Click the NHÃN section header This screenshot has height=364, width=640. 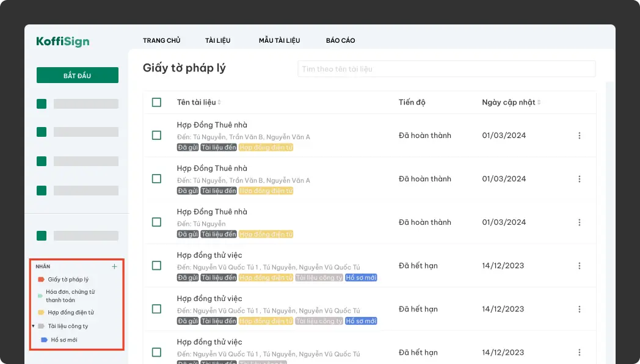(43, 266)
